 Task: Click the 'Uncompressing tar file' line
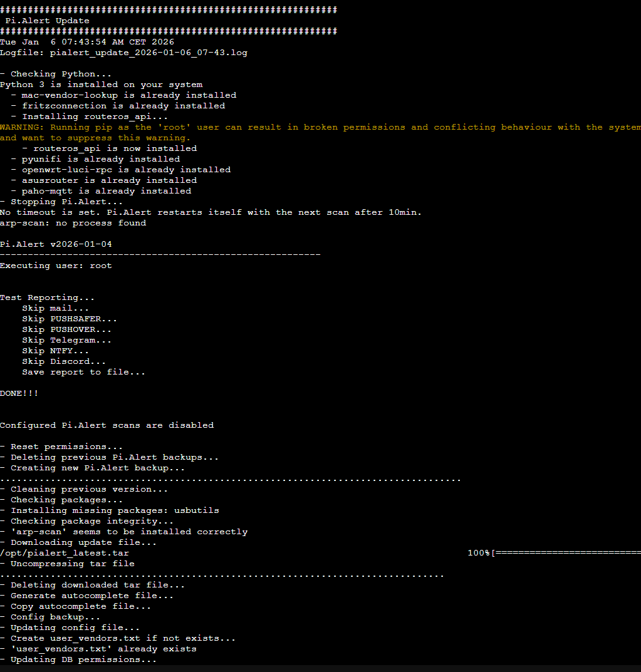pyautogui.click(x=73, y=564)
